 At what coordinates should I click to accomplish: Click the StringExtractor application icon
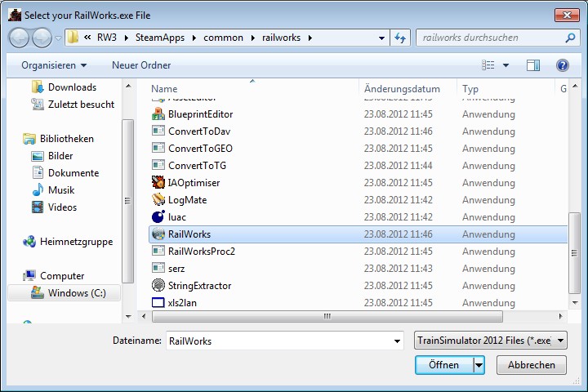tap(158, 286)
